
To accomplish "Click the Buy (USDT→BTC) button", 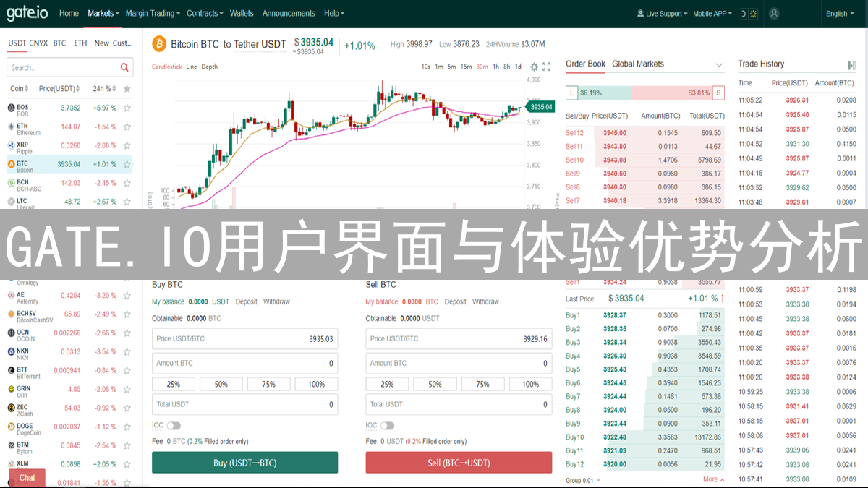I will pos(244,463).
